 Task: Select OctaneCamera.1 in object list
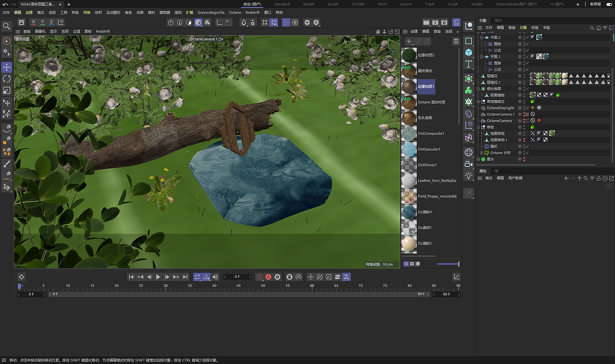click(x=500, y=114)
